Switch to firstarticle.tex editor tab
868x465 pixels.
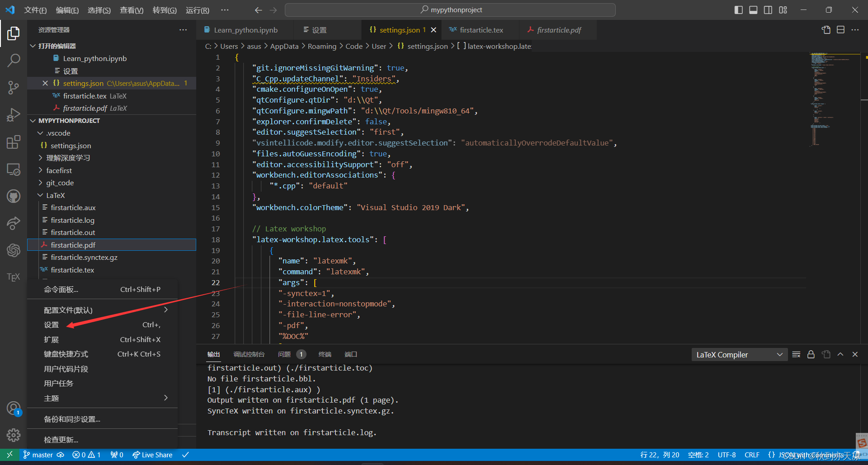click(481, 30)
